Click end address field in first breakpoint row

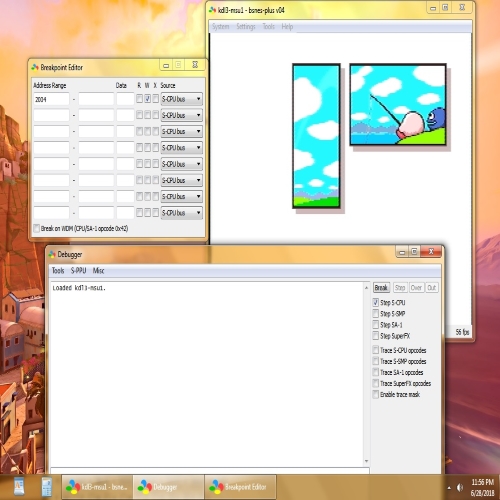coord(96,99)
